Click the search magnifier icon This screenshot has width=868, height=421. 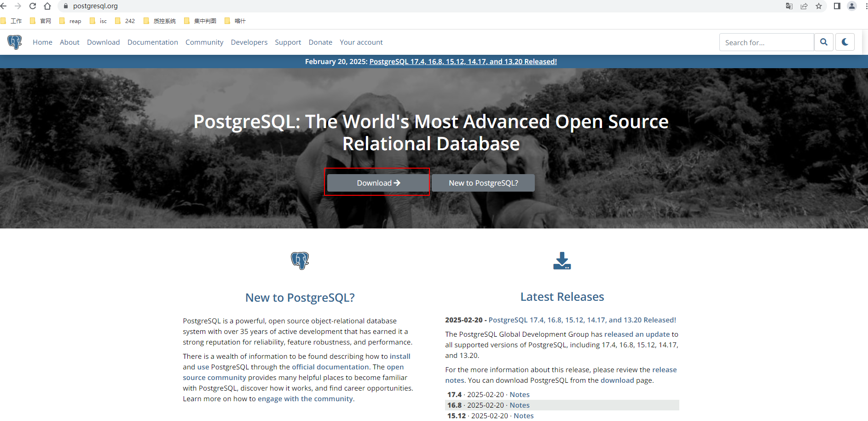point(824,42)
